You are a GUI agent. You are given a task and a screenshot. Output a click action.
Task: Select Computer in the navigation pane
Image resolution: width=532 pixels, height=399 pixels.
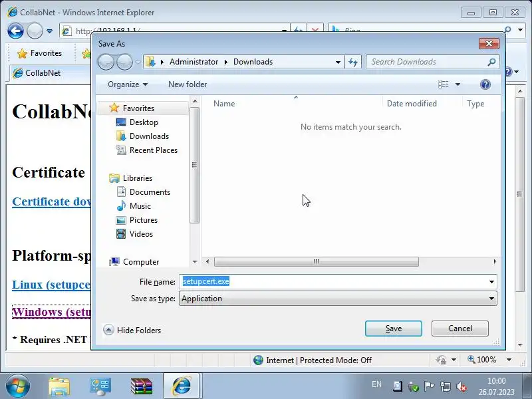click(141, 262)
